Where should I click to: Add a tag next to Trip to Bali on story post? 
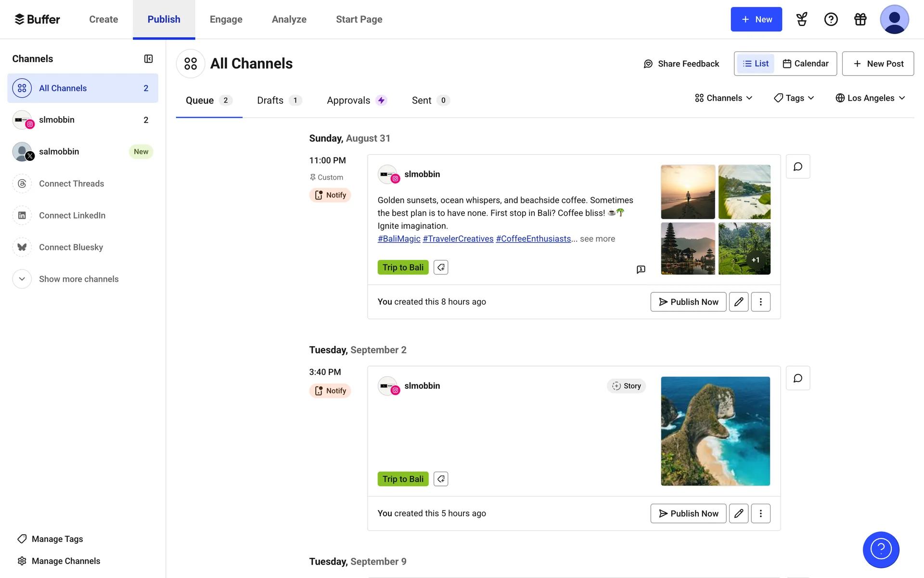440,479
